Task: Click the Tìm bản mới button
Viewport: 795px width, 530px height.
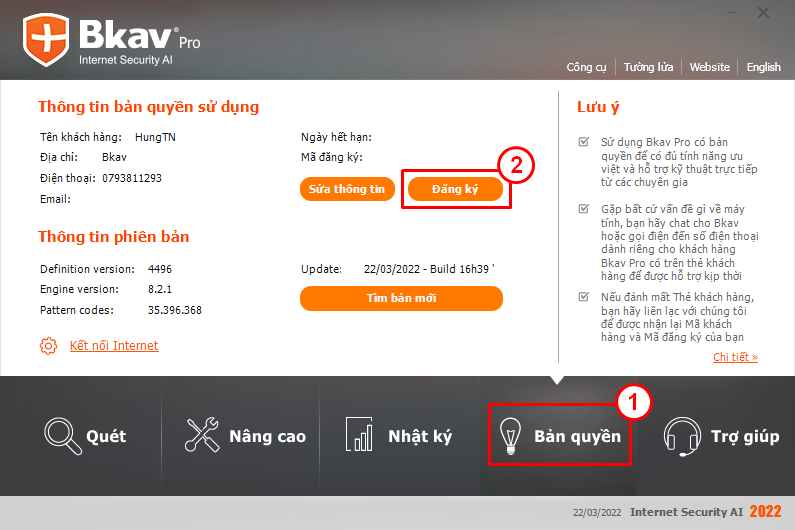Action: click(401, 298)
